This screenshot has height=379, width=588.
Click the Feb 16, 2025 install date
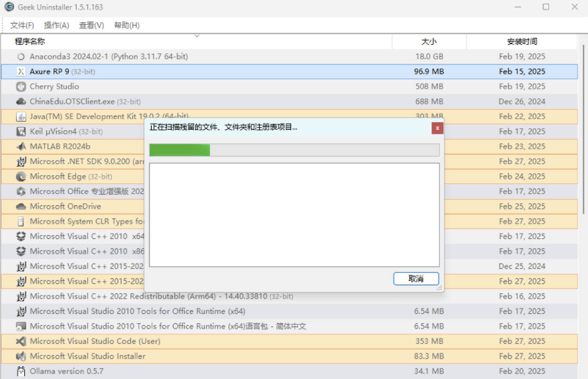coord(522,296)
